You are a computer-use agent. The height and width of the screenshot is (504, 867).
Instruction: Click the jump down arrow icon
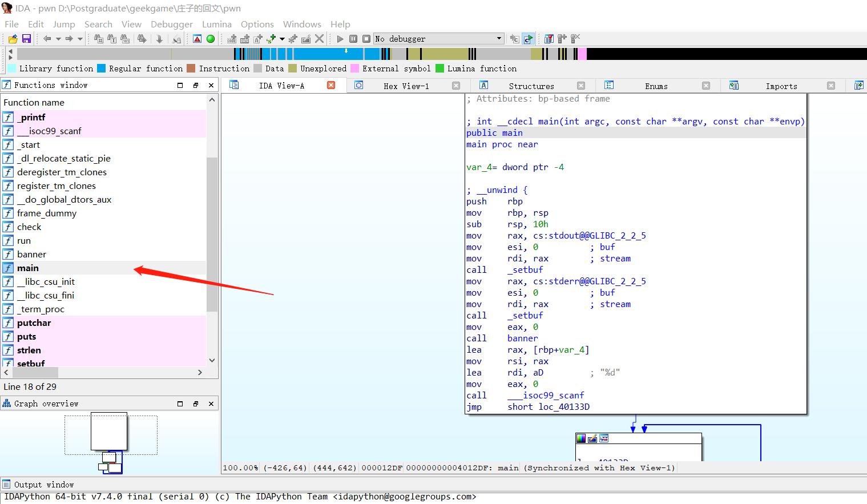click(x=160, y=39)
